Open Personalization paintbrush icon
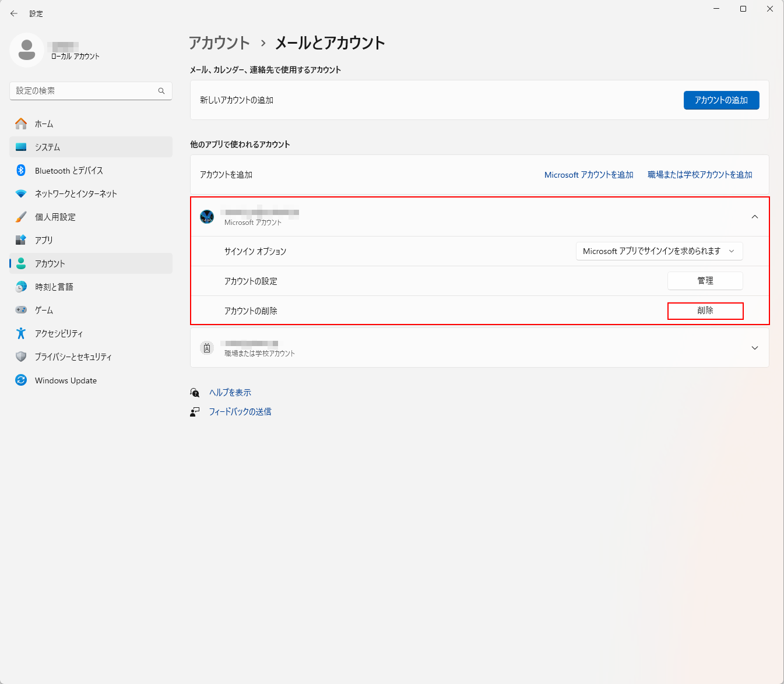Image resolution: width=784 pixels, height=684 pixels. pyautogui.click(x=21, y=217)
